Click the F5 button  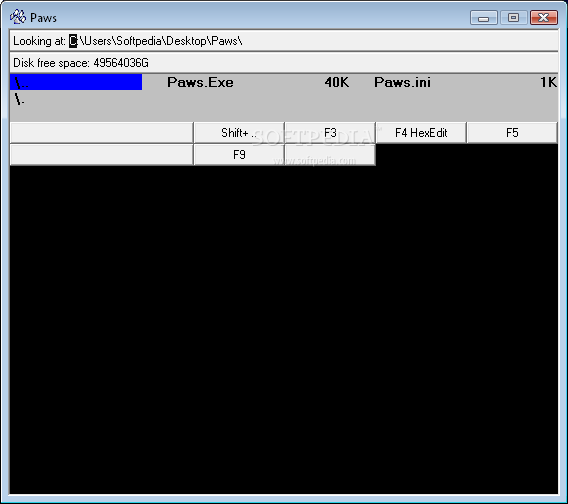512,133
